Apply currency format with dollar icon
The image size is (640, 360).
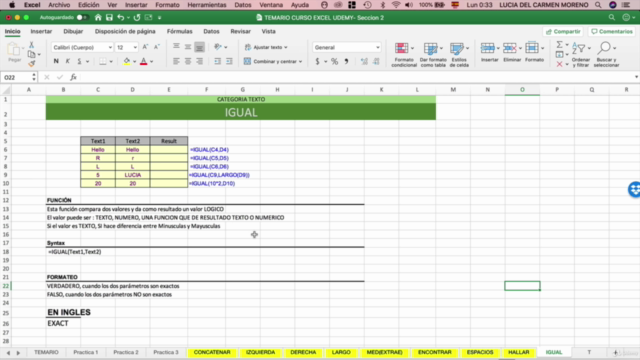pos(318,61)
